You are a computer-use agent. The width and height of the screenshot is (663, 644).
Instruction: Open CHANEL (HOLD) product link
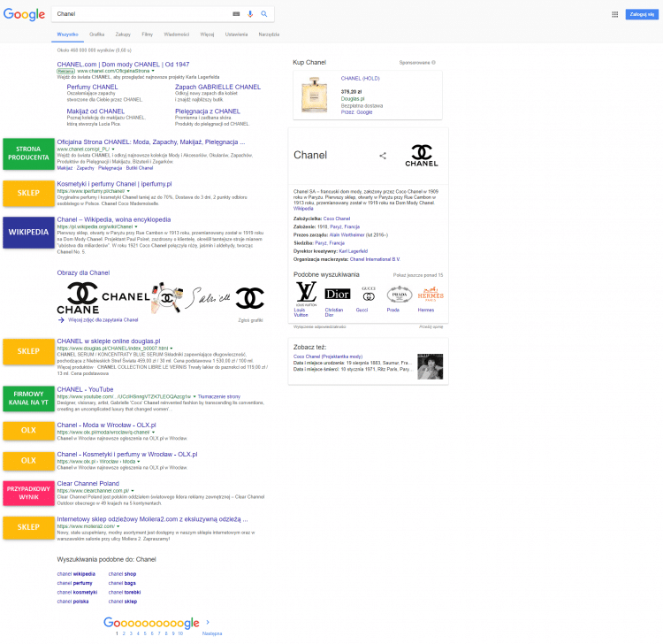click(x=361, y=79)
